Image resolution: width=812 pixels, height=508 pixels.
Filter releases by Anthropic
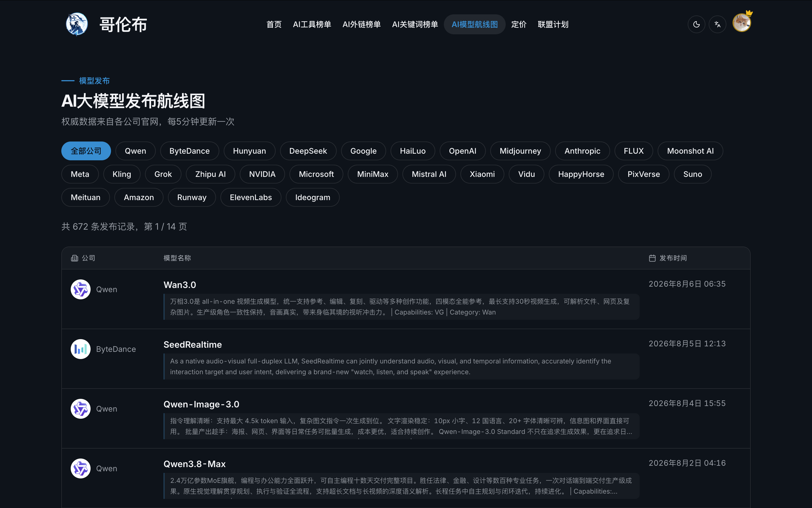point(582,151)
